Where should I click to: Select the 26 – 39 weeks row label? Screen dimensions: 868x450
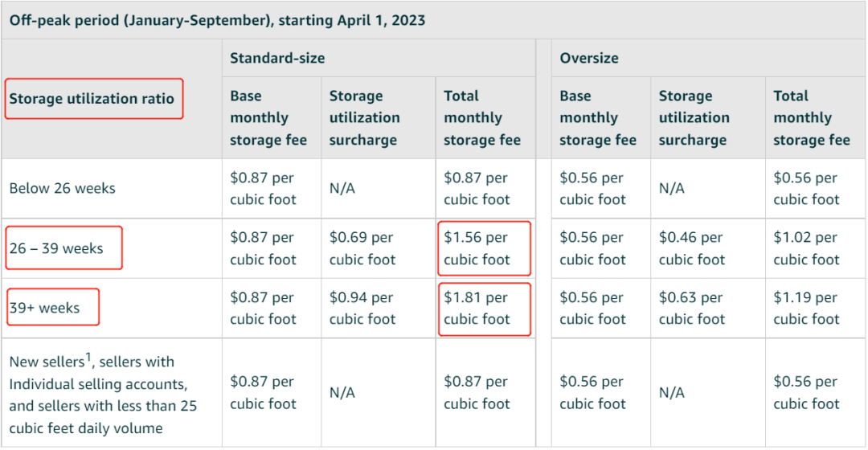pos(56,248)
